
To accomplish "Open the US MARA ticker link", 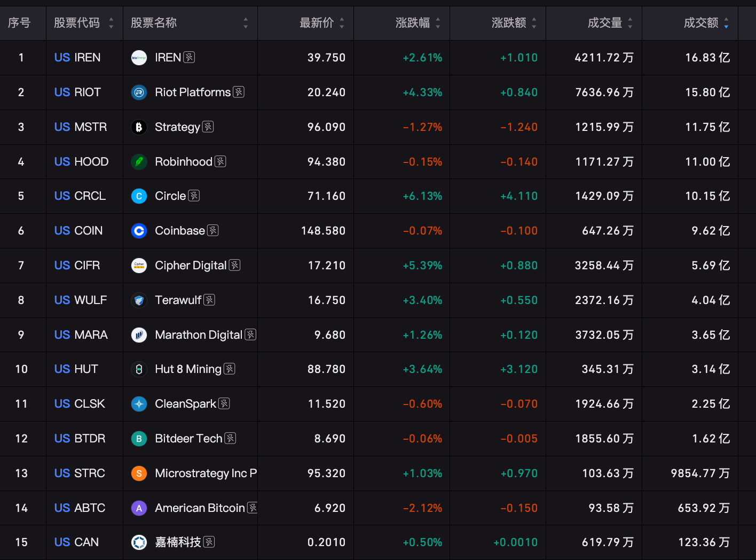I will click(81, 335).
